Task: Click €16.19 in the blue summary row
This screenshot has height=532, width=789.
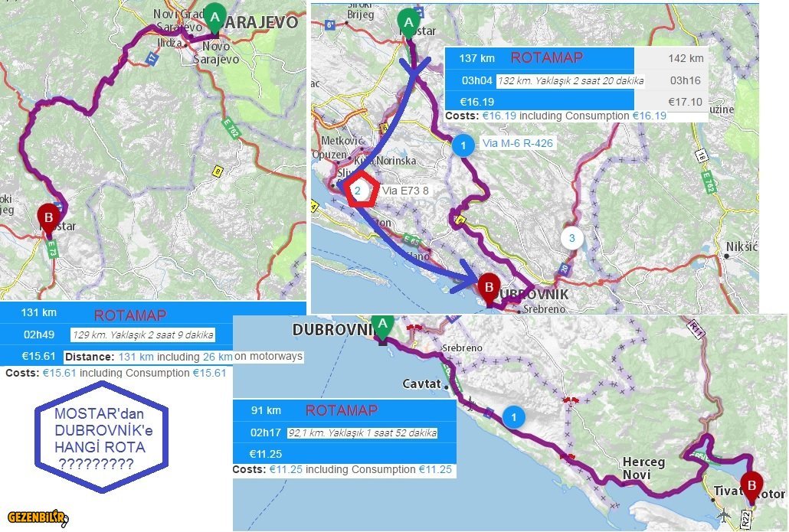Action: 477,102
